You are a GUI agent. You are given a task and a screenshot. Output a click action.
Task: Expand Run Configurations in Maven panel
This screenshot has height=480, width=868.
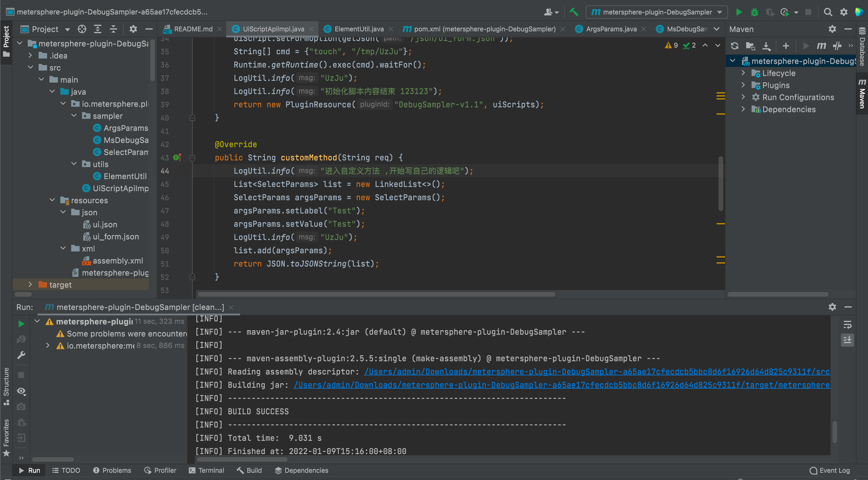(x=743, y=97)
